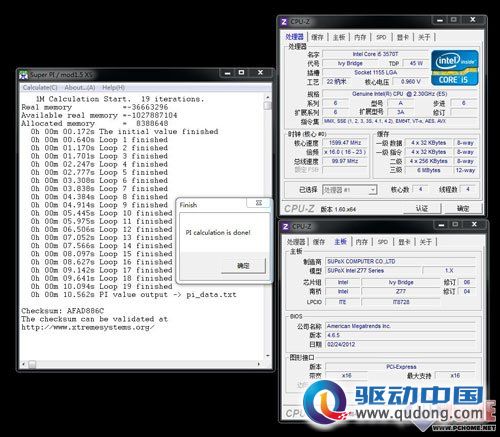500x437 pixels.
Task: Click the Ivy Bridge codename field
Action: (x=350, y=63)
